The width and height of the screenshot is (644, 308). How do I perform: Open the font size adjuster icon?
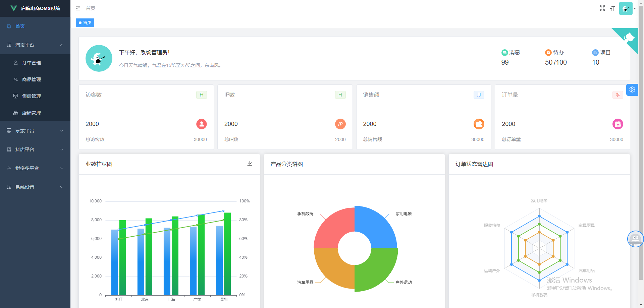tap(612, 8)
